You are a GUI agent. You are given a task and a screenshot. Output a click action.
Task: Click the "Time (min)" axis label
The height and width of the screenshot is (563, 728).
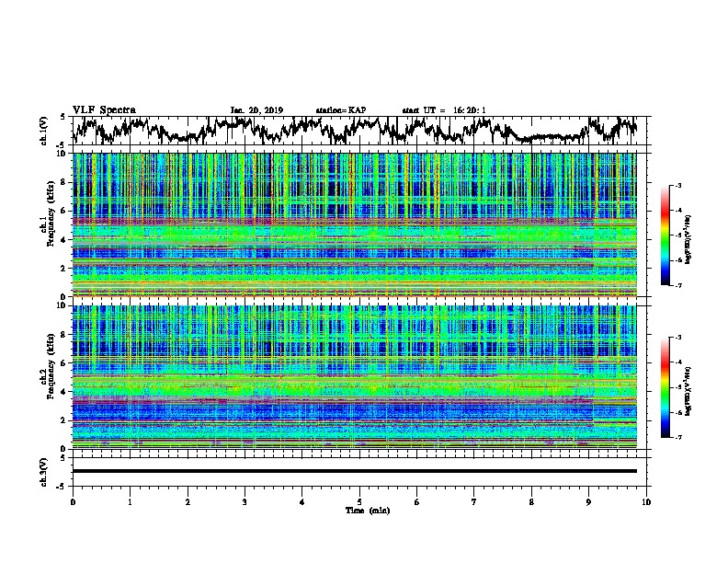[368, 511]
